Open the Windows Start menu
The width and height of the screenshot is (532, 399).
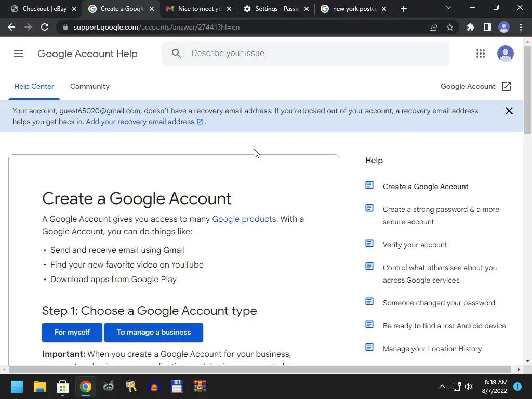pyautogui.click(x=17, y=387)
